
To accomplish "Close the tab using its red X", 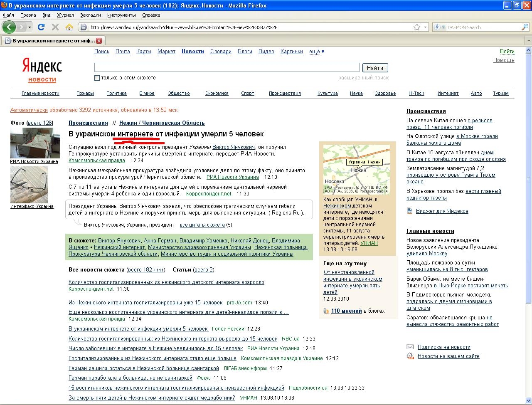I will [99, 41].
